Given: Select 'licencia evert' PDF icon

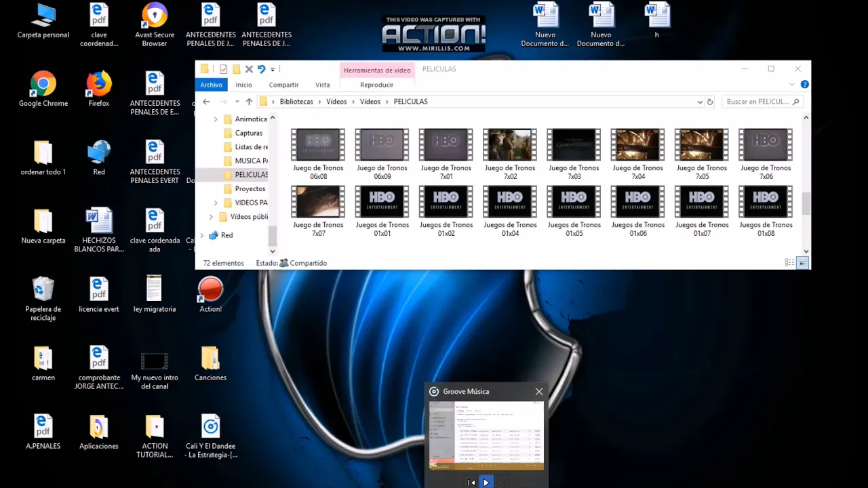Looking at the screenshot, I should tap(99, 294).
